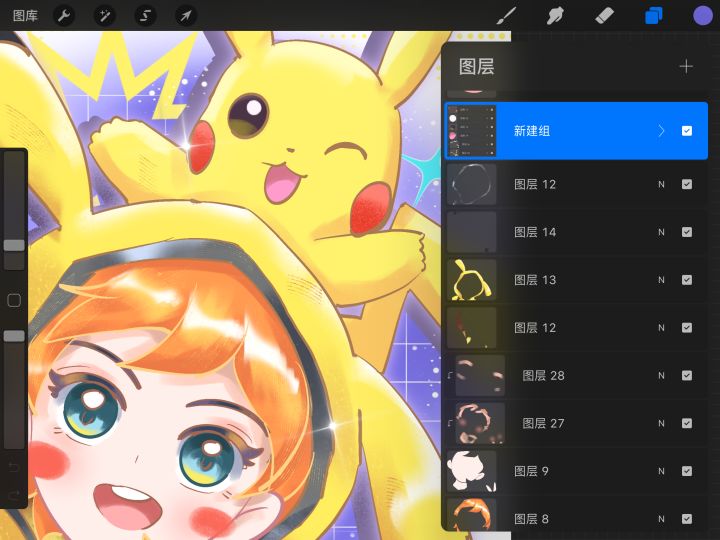Hide 图层 8 layer checkbox

[686, 519]
